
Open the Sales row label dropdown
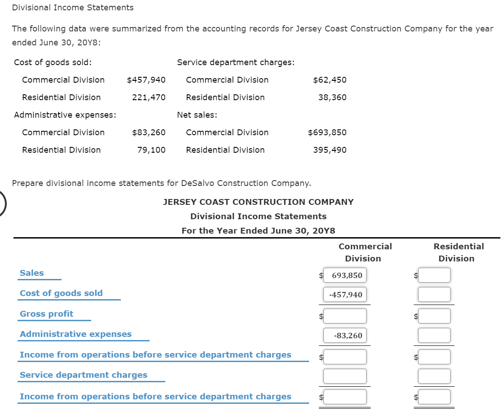(40, 274)
